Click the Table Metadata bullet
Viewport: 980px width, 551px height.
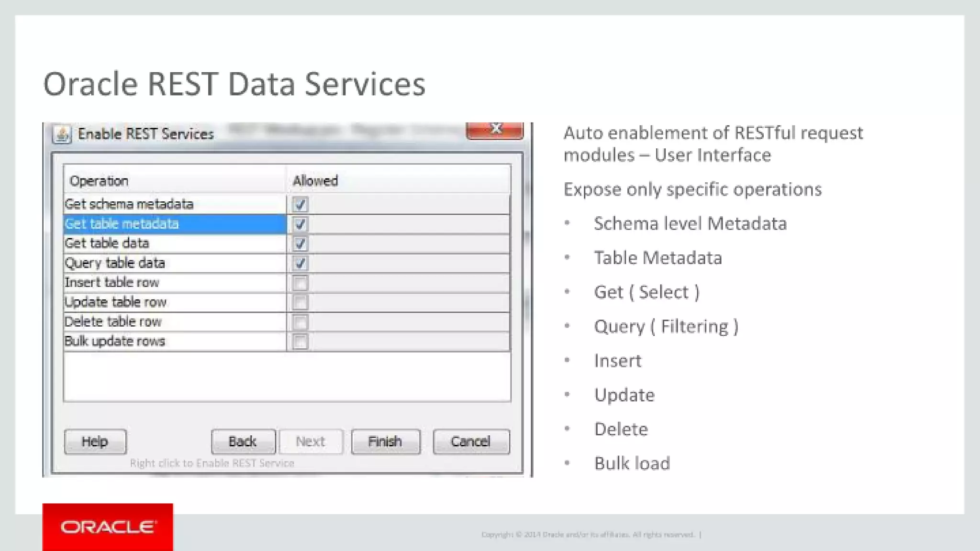[x=658, y=258]
